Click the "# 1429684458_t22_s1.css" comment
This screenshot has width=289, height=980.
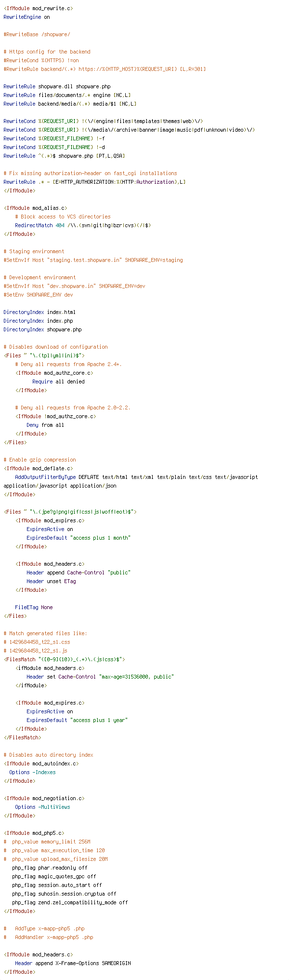pos(37,642)
